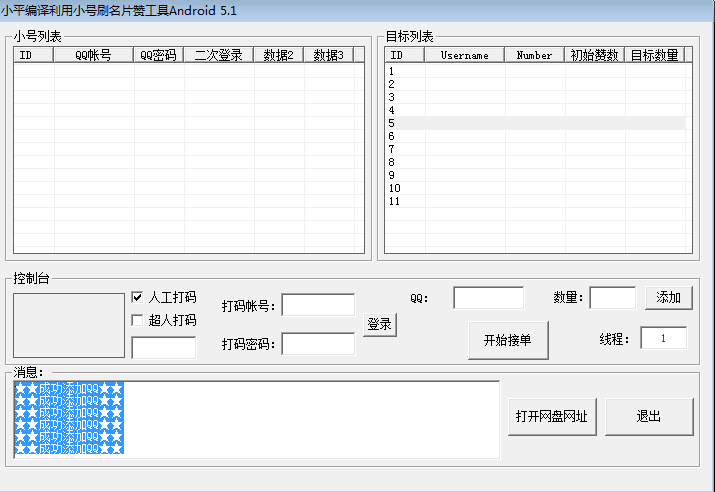Click the 二次登录 column header
The image size is (715, 492).
[218, 55]
